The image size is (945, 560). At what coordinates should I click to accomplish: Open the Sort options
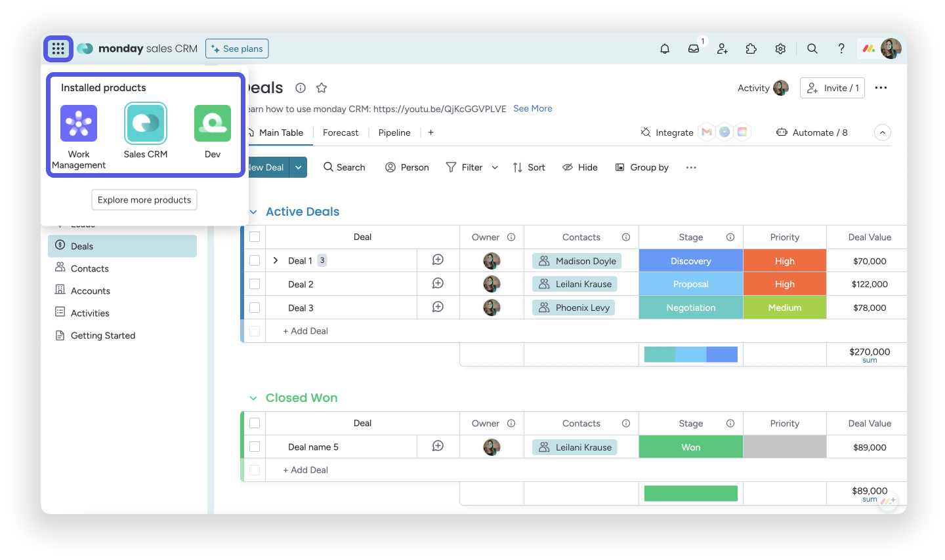coord(529,168)
